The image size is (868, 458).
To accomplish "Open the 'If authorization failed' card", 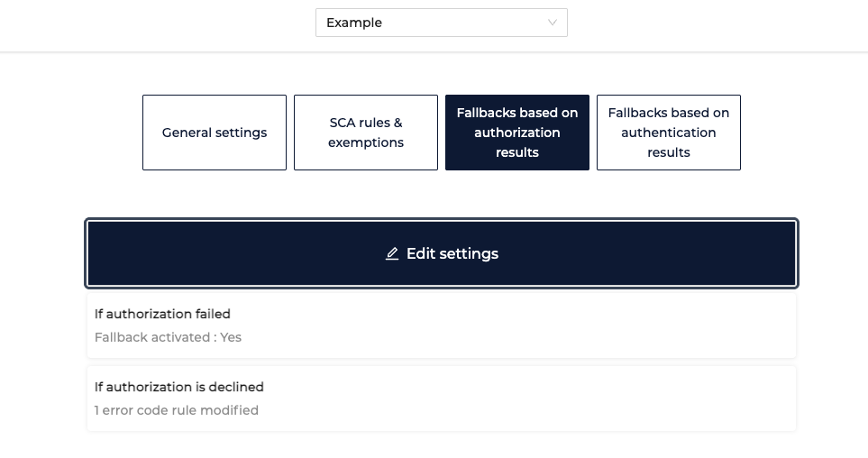I will click(441, 325).
